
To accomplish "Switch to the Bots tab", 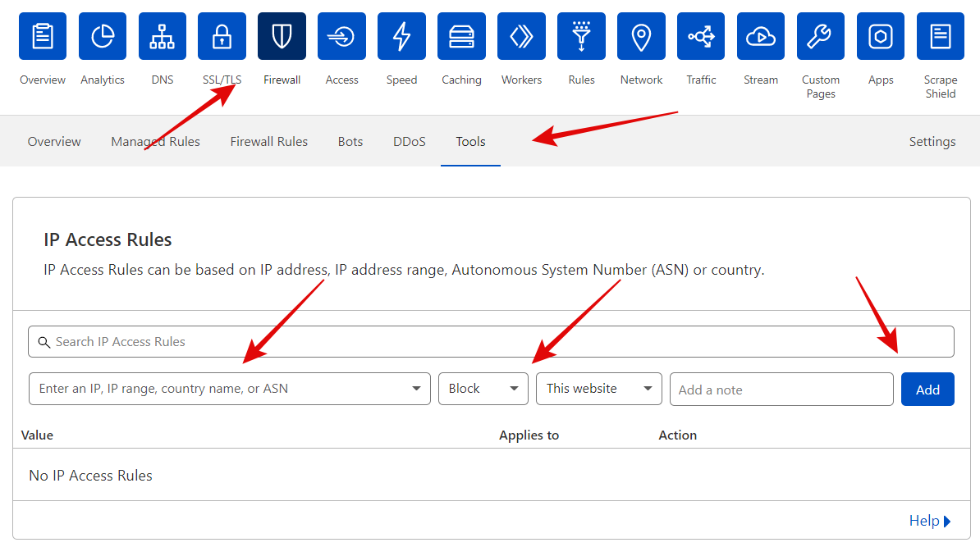I will point(350,142).
